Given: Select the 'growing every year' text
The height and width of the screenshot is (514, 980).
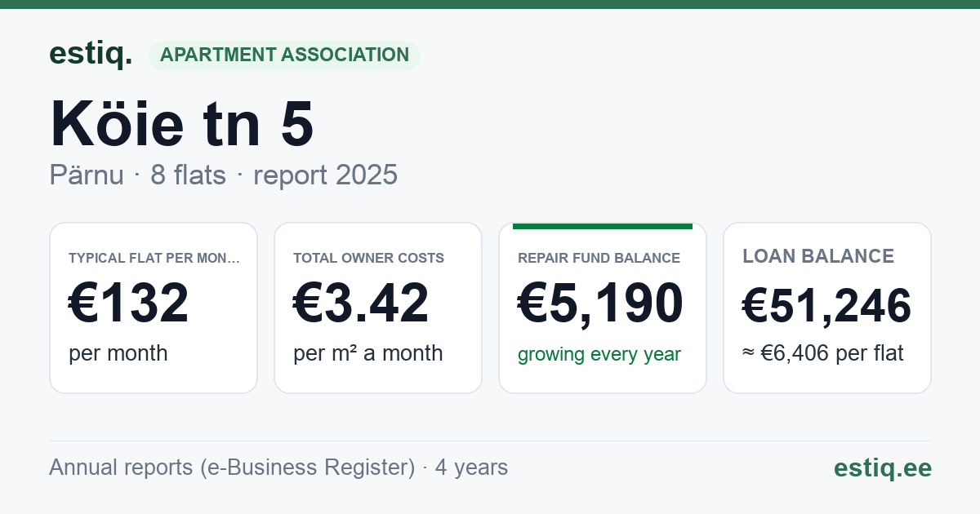Looking at the screenshot, I should 599,355.
